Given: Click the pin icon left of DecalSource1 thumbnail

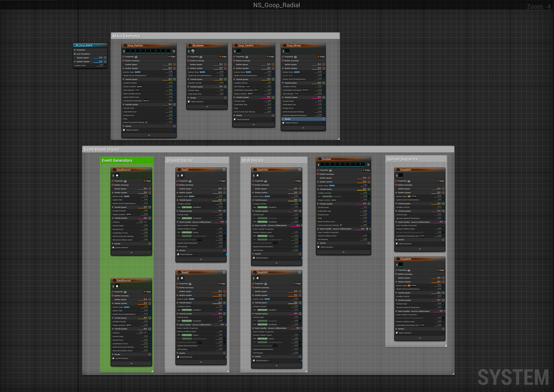Looking at the screenshot, I should click(x=113, y=176).
